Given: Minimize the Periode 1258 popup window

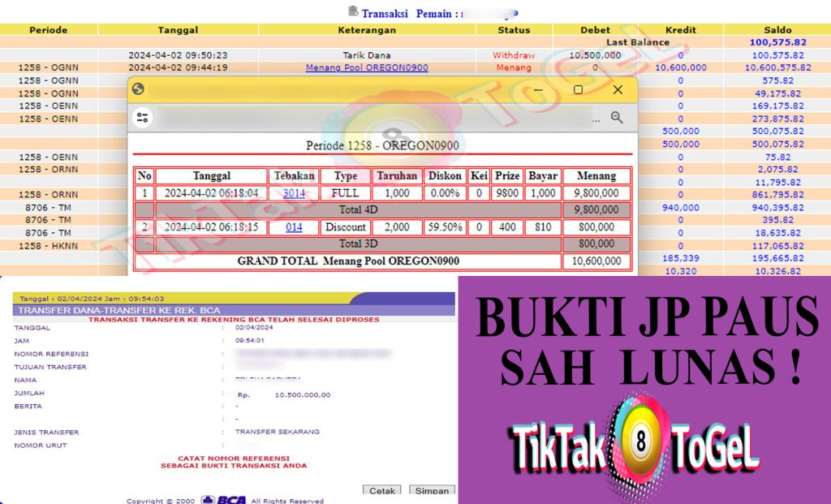Looking at the screenshot, I should click(x=538, y=89).
